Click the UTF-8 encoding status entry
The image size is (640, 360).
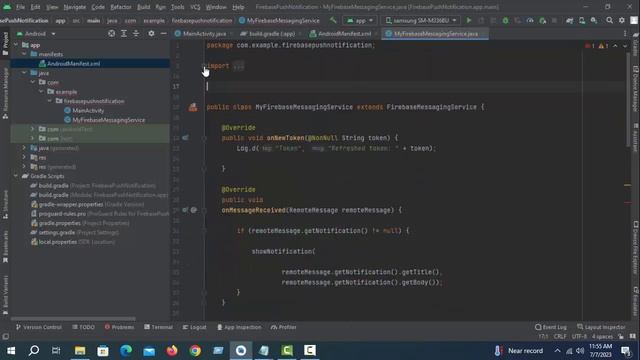pyautogui.click(x=579, y=337)
